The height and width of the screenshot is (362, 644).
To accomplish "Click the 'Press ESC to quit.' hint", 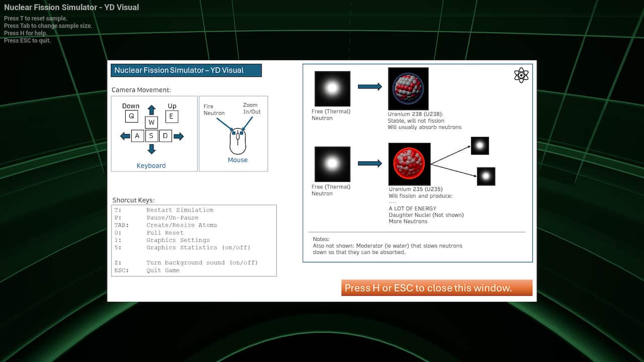I will coord(28,41).
